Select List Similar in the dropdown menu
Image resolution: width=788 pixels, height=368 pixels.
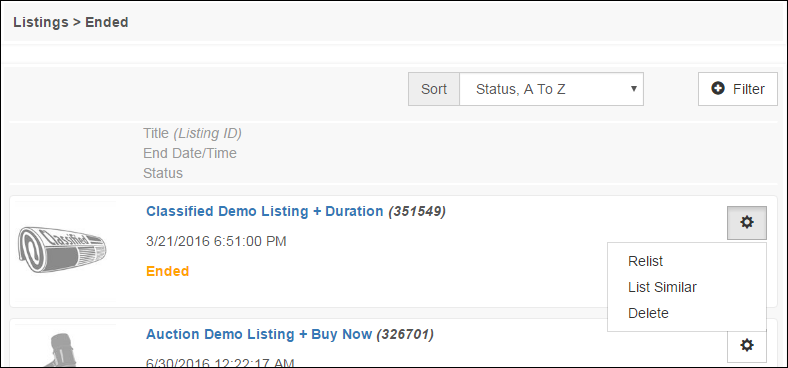662,288
